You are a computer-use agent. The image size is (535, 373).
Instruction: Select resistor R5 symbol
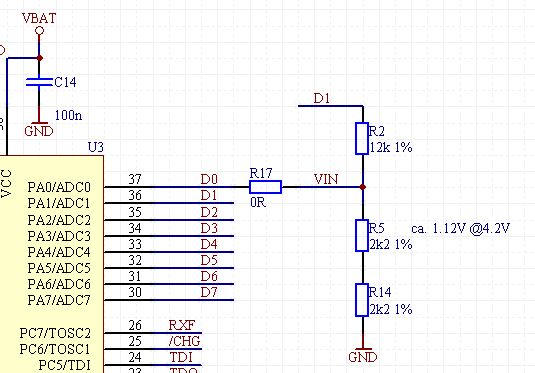[x=362, y=236]
